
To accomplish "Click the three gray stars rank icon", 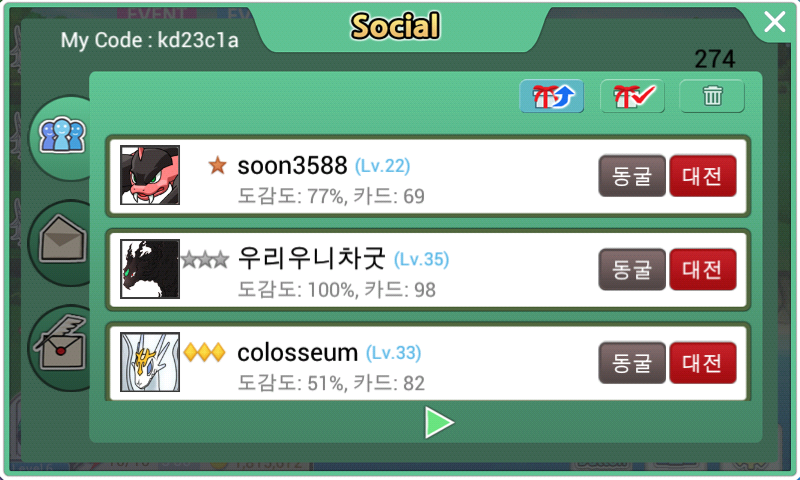I will pos(205,260).
